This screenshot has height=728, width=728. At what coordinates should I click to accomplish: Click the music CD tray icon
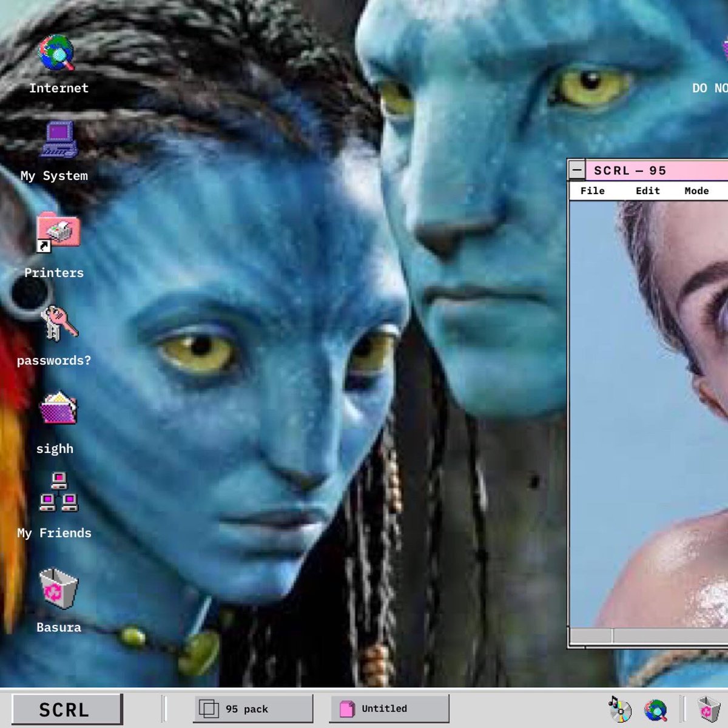[619, 709]
